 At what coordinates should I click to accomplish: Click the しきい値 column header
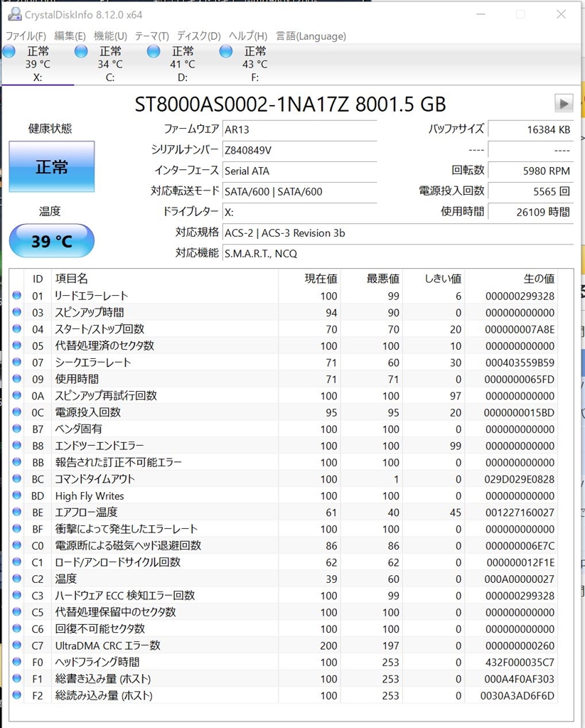[x=434, y=279]
